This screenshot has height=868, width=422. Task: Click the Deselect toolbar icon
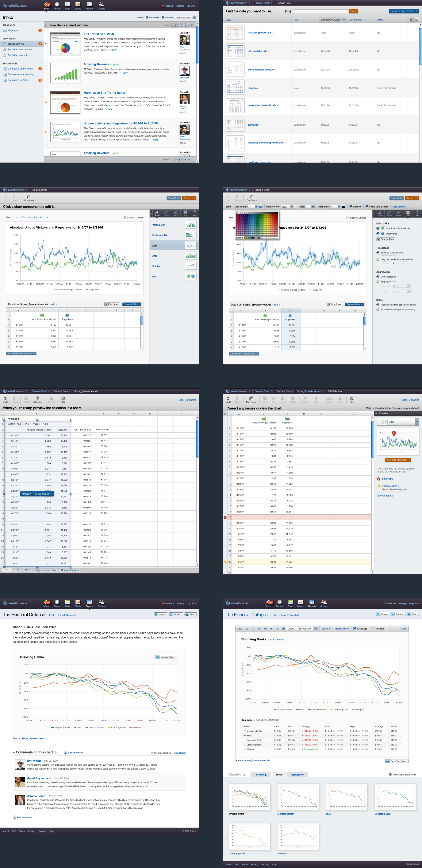point(38,399)
